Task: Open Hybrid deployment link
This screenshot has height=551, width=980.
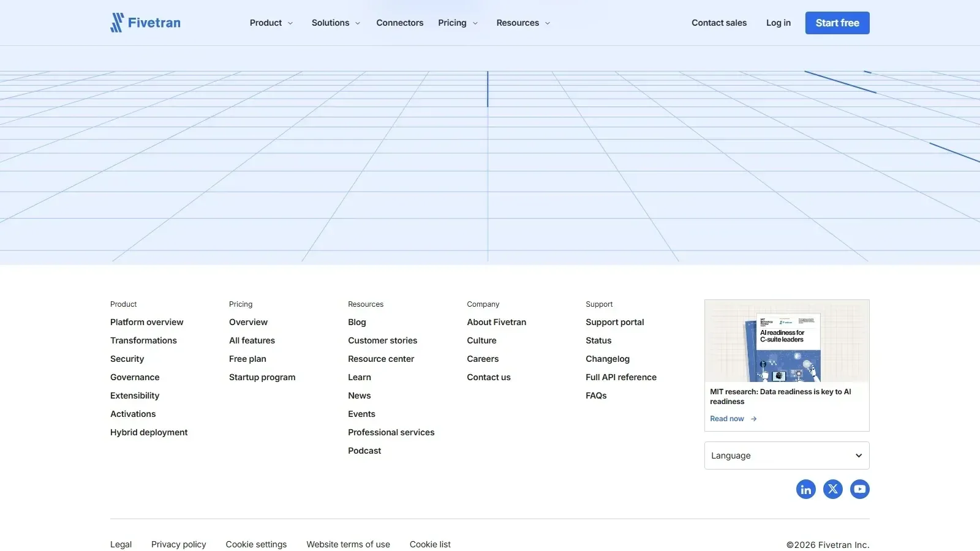Action: pos(149,432)
